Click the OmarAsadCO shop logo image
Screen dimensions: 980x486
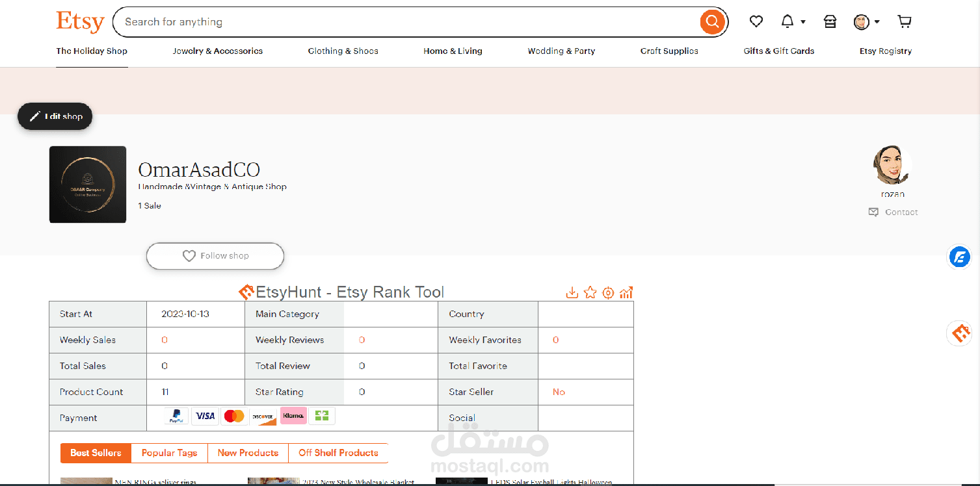[x=88, y=185]
